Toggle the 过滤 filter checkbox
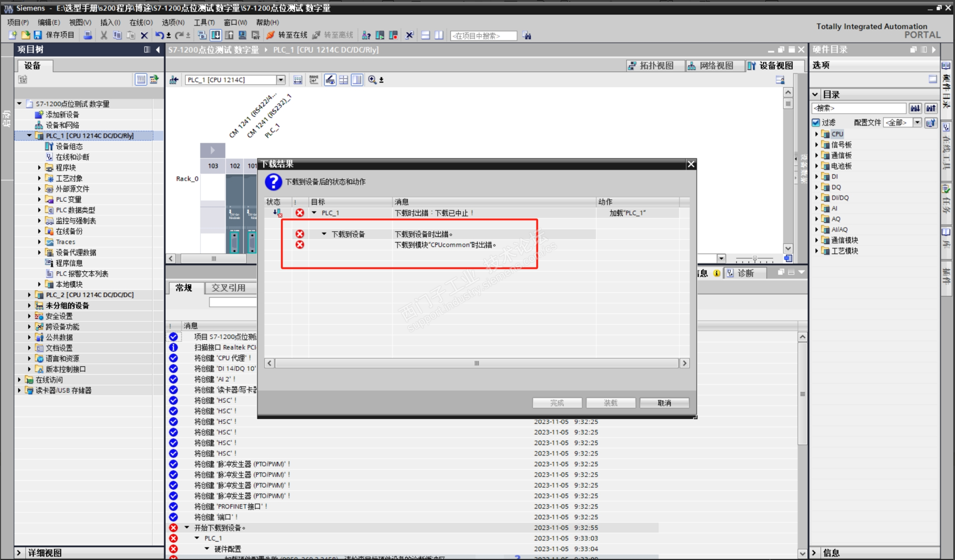Screen dimensions: 955x560 pos(816,122)
